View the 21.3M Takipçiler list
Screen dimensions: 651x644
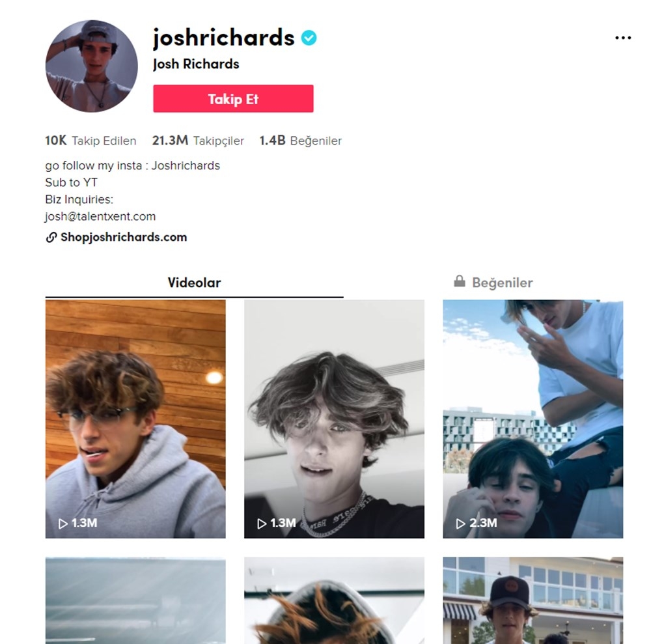click(x=198, y=141)
